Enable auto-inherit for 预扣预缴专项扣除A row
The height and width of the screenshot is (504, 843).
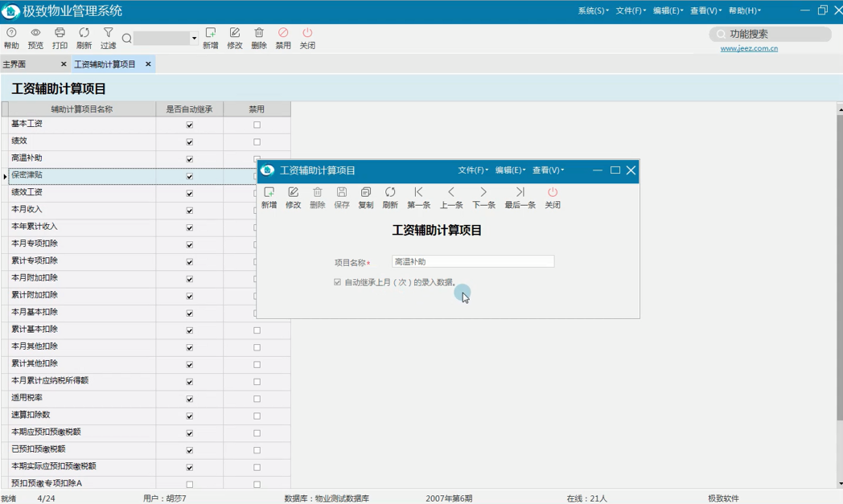click(x=190, y=485)
